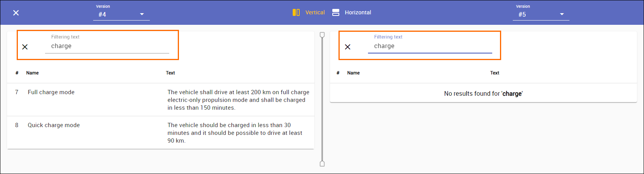This screenshot has height=174, width=644.
Task: Select the Quick charge mode row
Action: click(x=54, y=125)
